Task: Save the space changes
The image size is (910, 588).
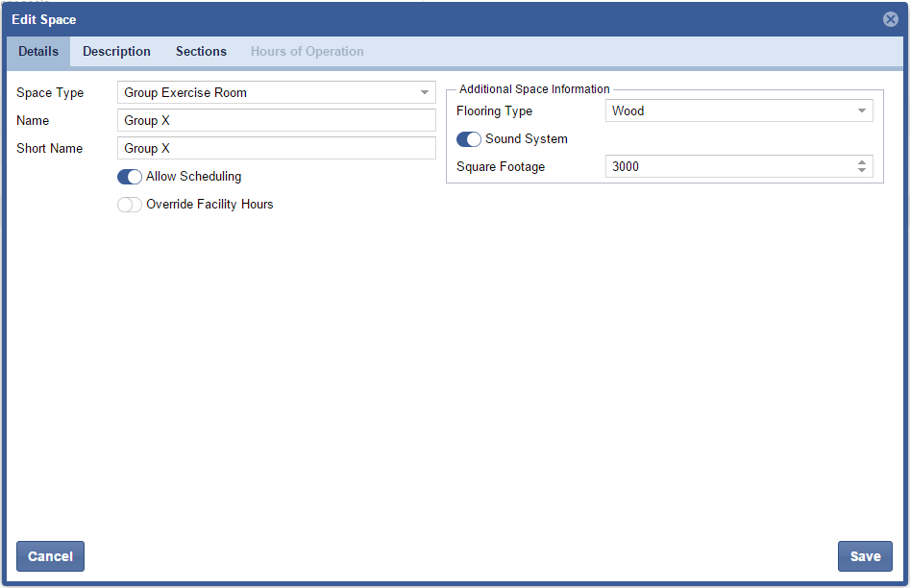Action: pyautogui.click(x=865, y=556)
